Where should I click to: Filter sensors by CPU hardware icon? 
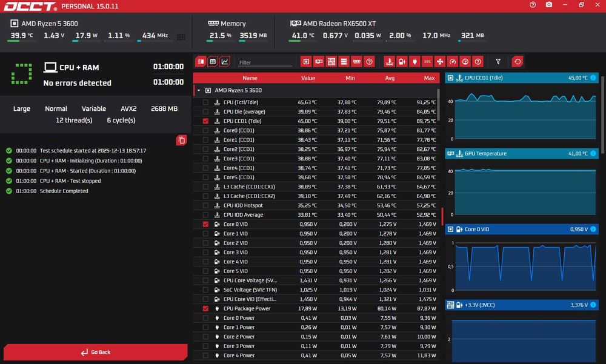click(306, 61)
